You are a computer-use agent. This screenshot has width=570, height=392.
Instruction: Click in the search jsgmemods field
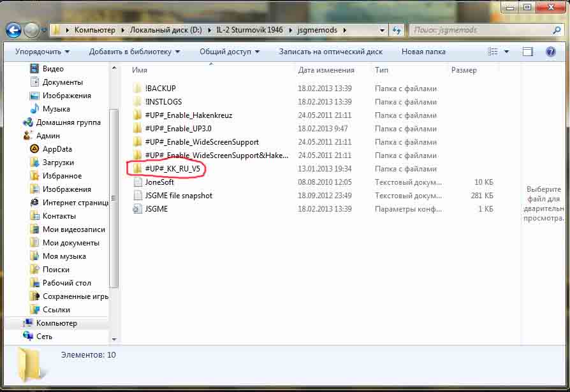point(480,30)
